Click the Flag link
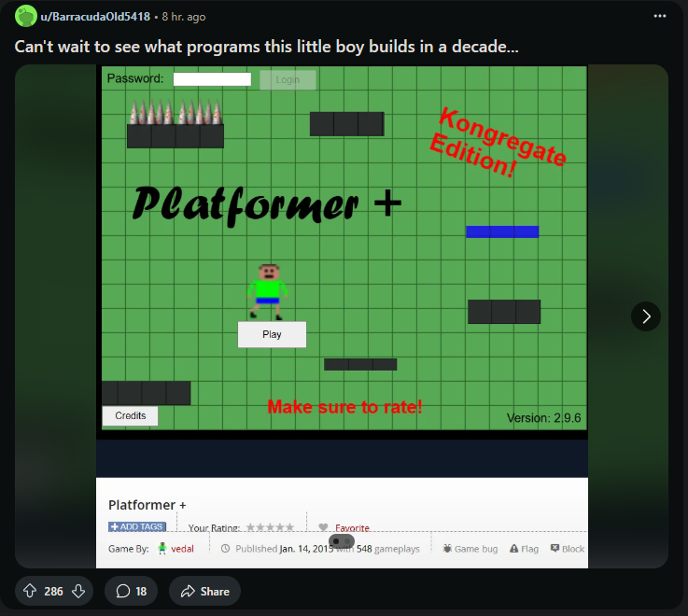This screenshot has width=688, height=616. click(525, 549)
